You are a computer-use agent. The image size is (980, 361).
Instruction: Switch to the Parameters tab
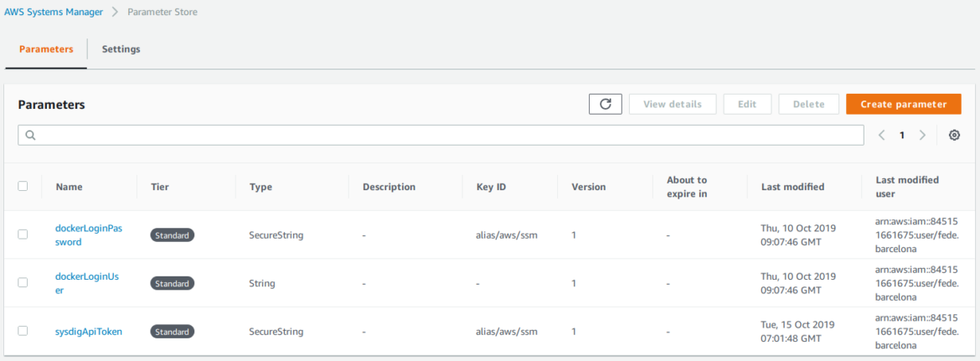pos(46,49)
